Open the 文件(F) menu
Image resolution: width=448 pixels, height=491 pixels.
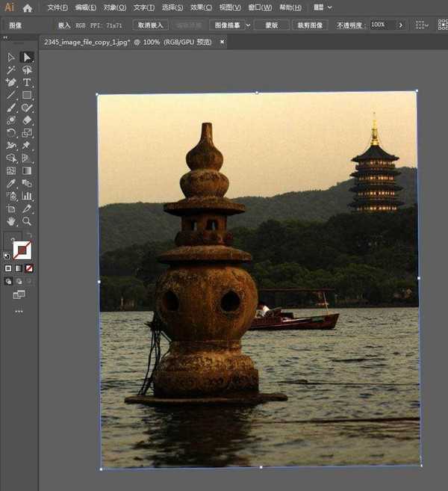click(x=57, y=7)
